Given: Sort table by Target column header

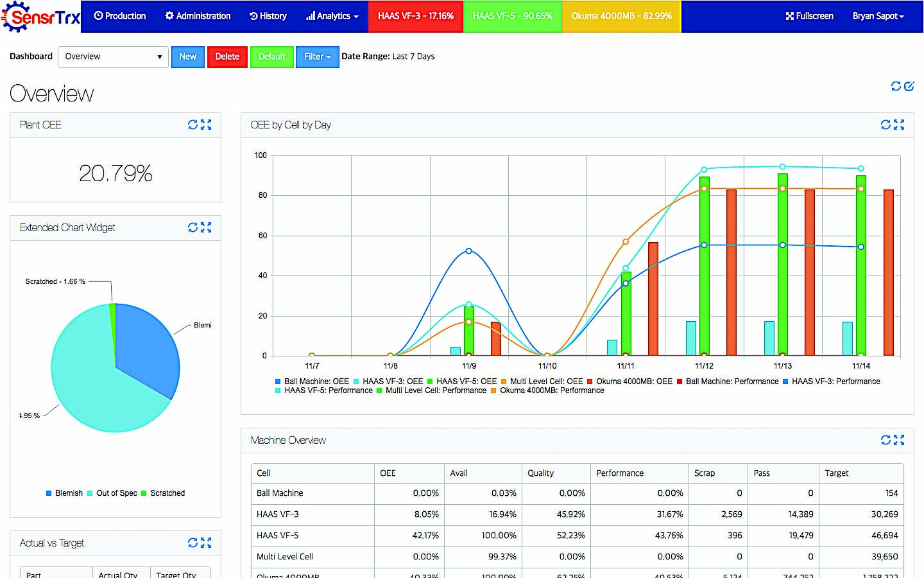Looking at the screenshot, I should (x=861, y=473).
